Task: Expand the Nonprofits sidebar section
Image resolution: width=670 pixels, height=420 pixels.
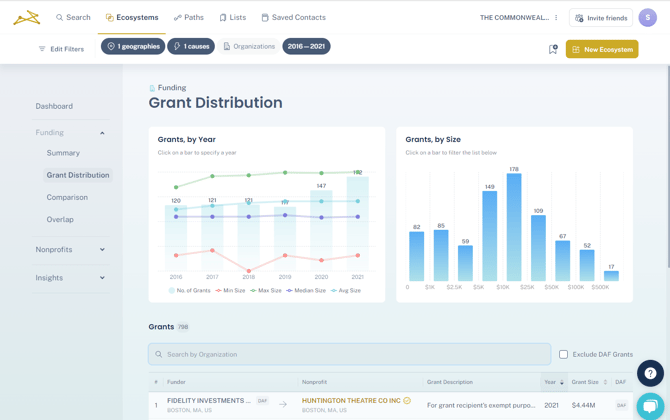Action: 102,250
